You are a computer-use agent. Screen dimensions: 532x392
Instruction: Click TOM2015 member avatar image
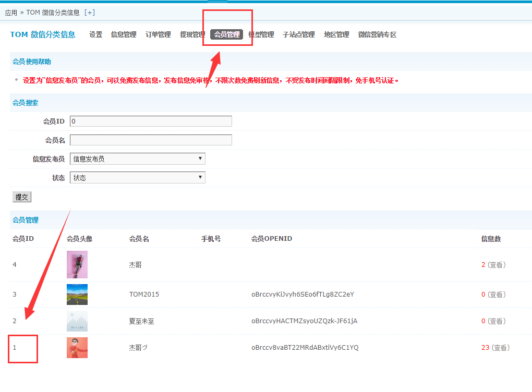tap(77, 295)
